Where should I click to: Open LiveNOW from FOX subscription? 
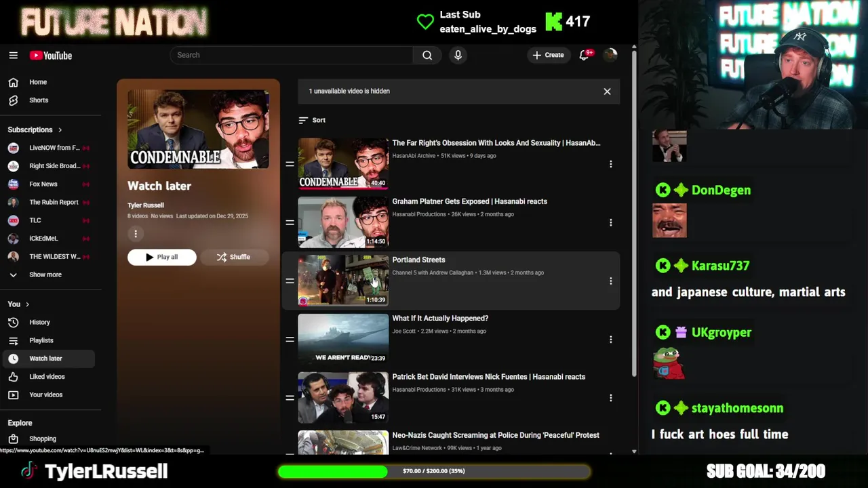[47, 148]
